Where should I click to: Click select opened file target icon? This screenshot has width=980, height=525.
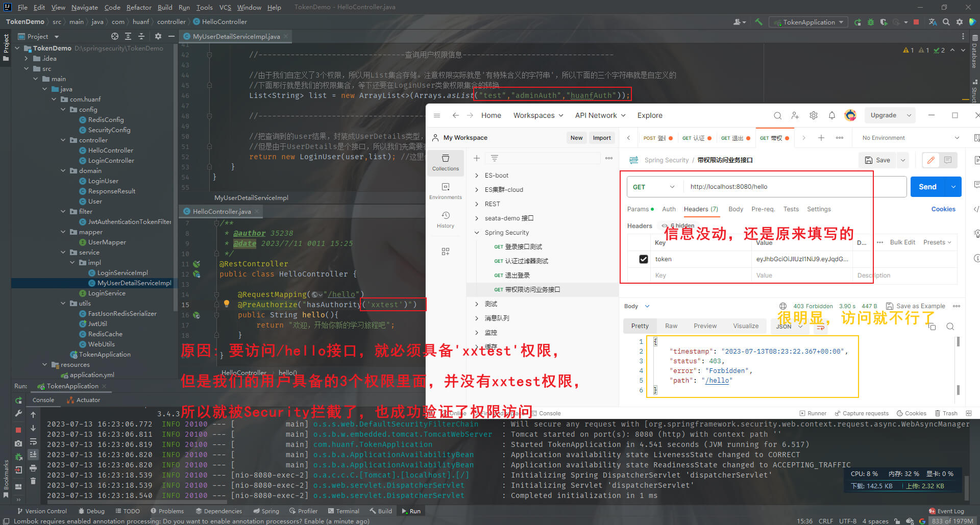tap(115, 36)
